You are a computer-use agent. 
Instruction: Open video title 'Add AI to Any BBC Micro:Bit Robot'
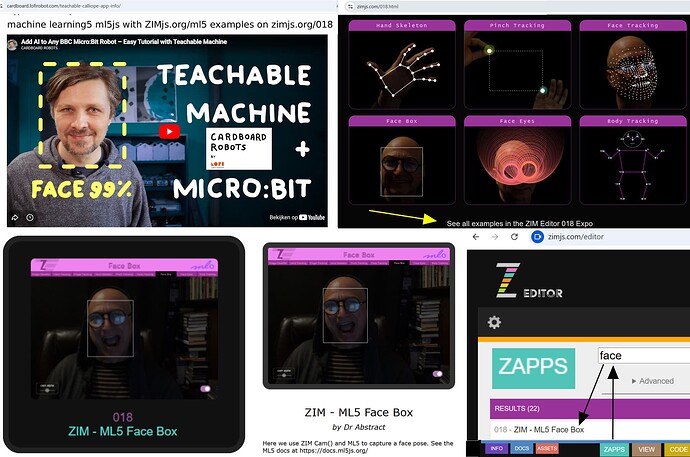pos(124,42)
